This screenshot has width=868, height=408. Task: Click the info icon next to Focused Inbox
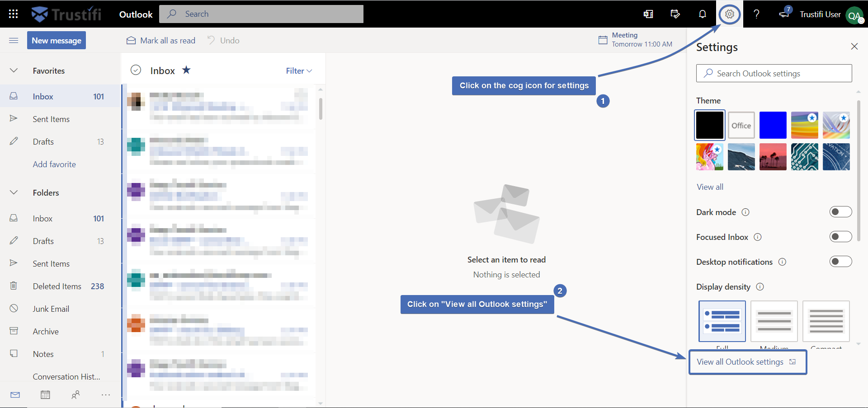pyautogui.click(x=758, y=237)
